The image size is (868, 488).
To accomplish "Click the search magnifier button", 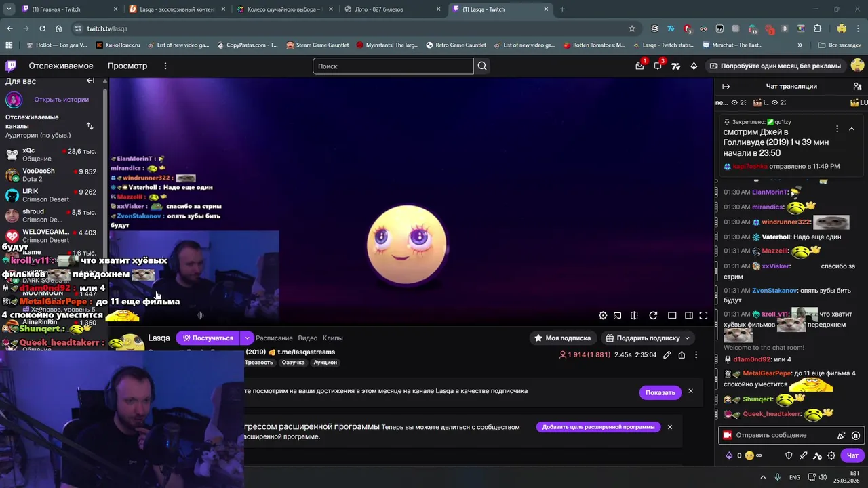I will (482, 66).
